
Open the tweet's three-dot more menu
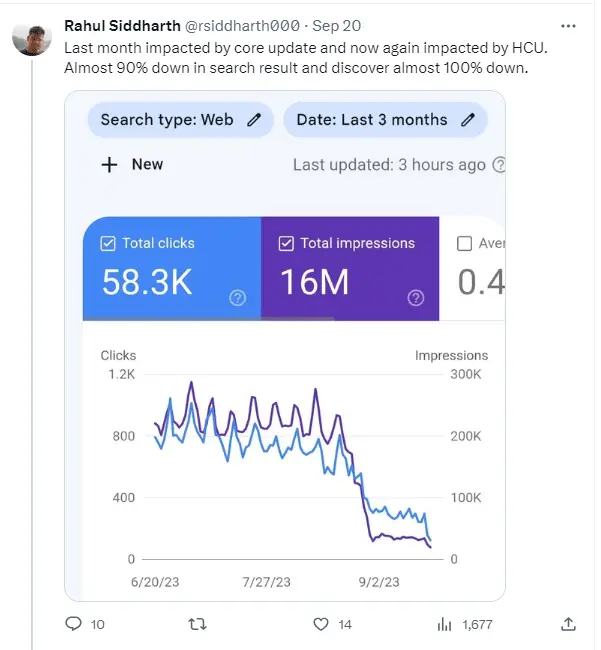(x=568, y=26)
